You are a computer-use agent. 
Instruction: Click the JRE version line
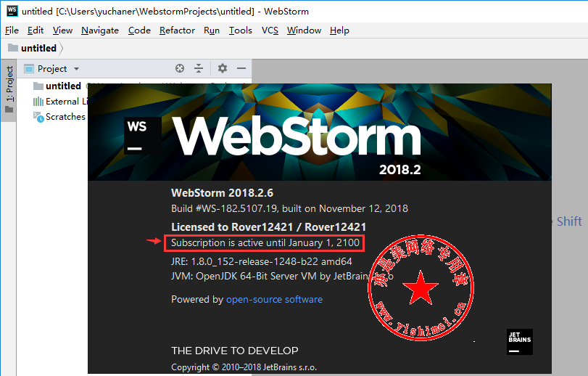pos(262,261)
